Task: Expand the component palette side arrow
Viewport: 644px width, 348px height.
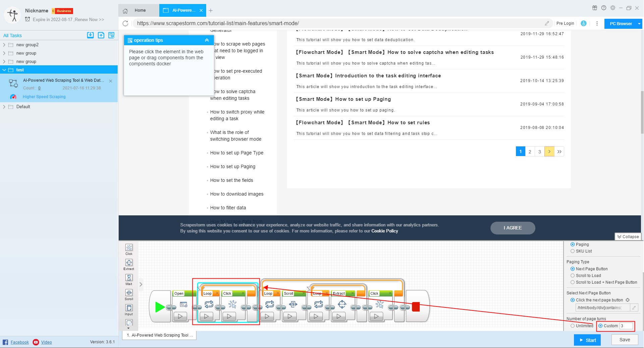Action: point(141,284)
